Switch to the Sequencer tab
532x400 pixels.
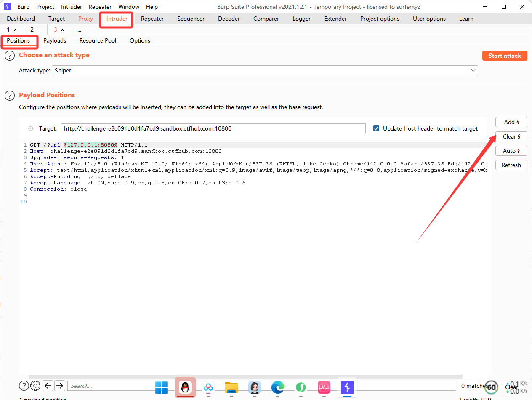191,19
